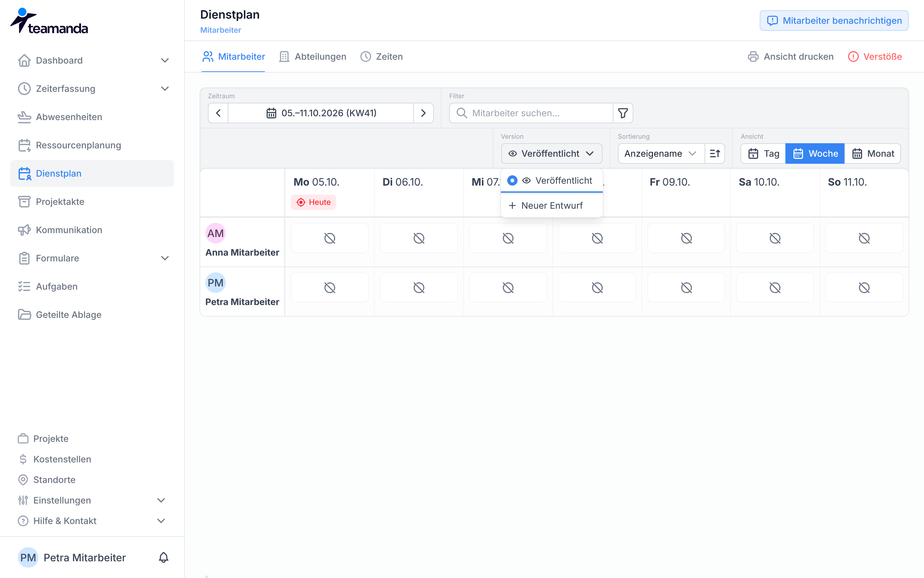Switch to the Abteilungen tab
This screenshot has width=924, height=578.
[x=313, y=57]
